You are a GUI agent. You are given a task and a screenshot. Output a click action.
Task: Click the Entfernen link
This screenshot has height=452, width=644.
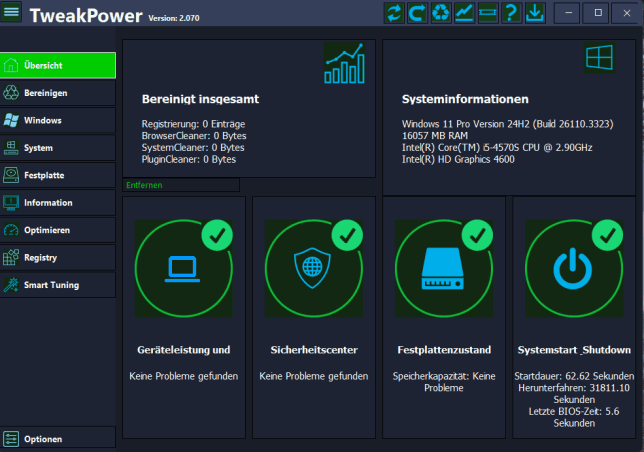click(x=144, y=185)
